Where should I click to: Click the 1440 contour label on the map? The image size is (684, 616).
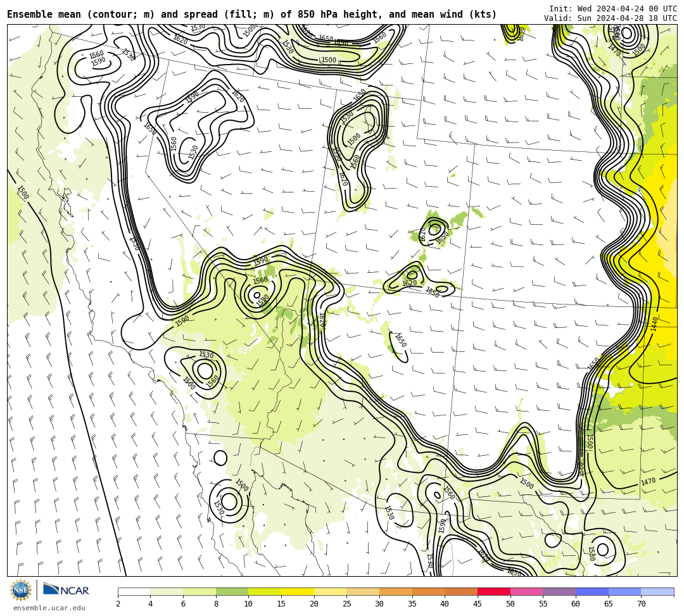coord(654,324)
